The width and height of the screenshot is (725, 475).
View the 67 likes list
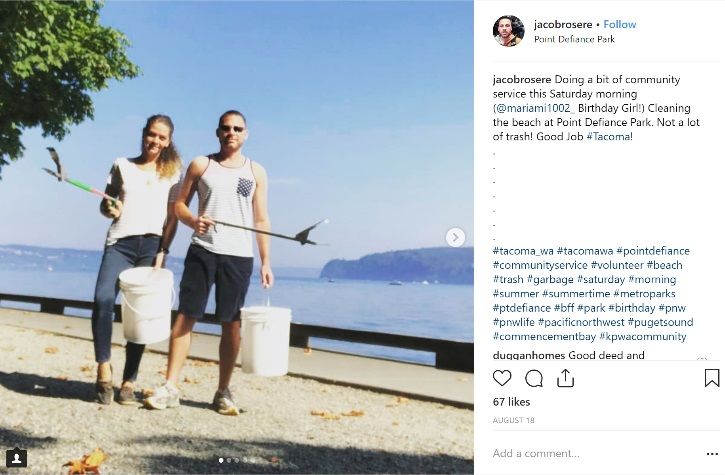point(511,402)
